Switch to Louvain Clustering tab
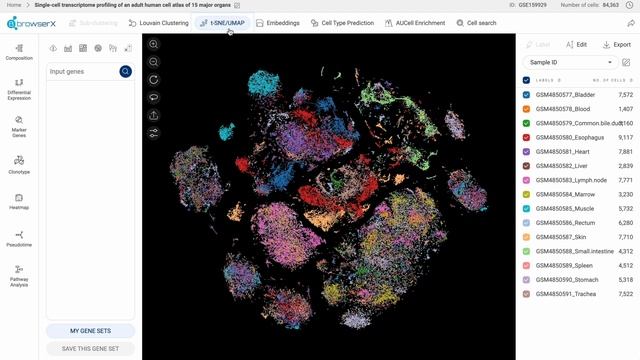640x360 pixels. 158,23
